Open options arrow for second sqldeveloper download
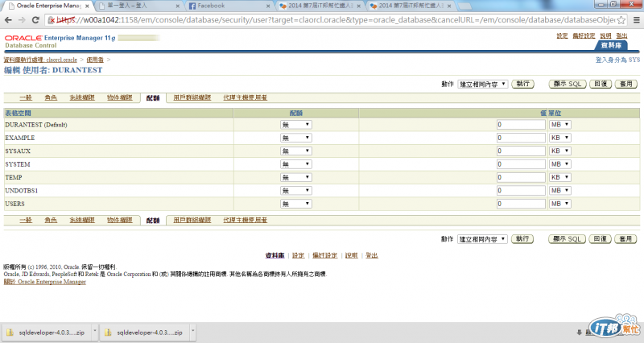644x343 pixels. [192, 331]
